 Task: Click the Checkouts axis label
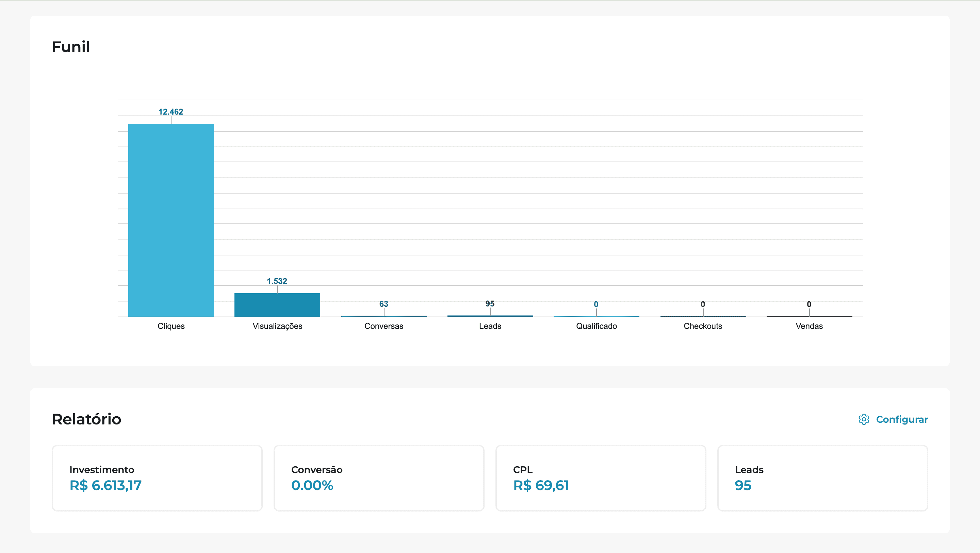point(703,326)
